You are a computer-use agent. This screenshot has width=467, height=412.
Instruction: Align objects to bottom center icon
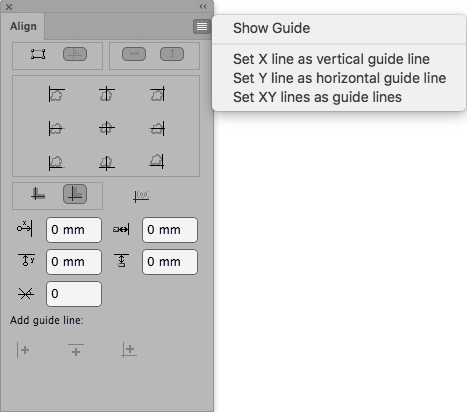point(107,163)
